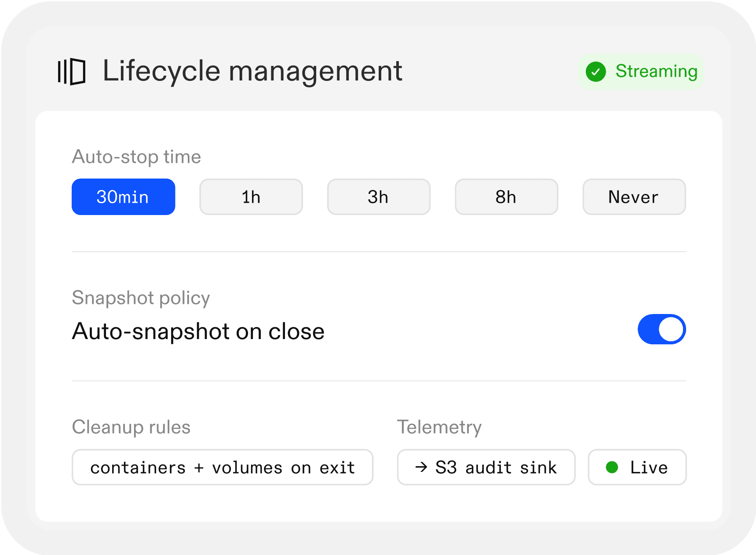Click the Auto-snapshot on close text

pos(198,331)
